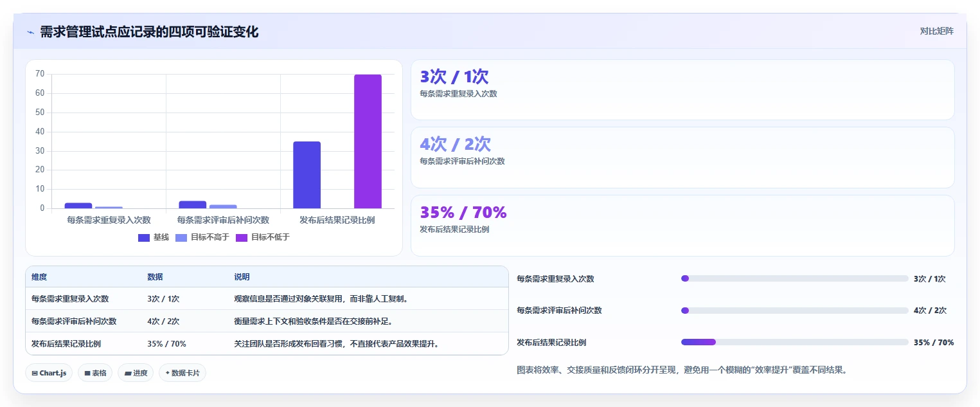Click the 3次 / 1次 cell in the table
Viewport: 980px width, 407px height.
[x=163, y=299]
